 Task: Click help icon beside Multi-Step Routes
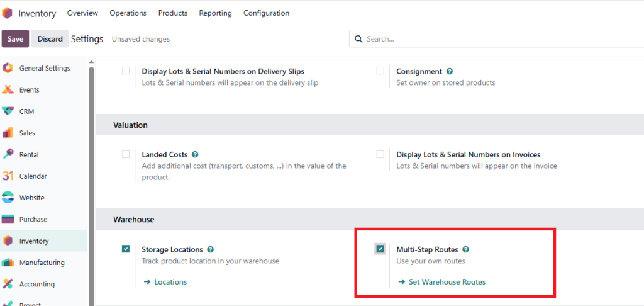coord(465,249)
